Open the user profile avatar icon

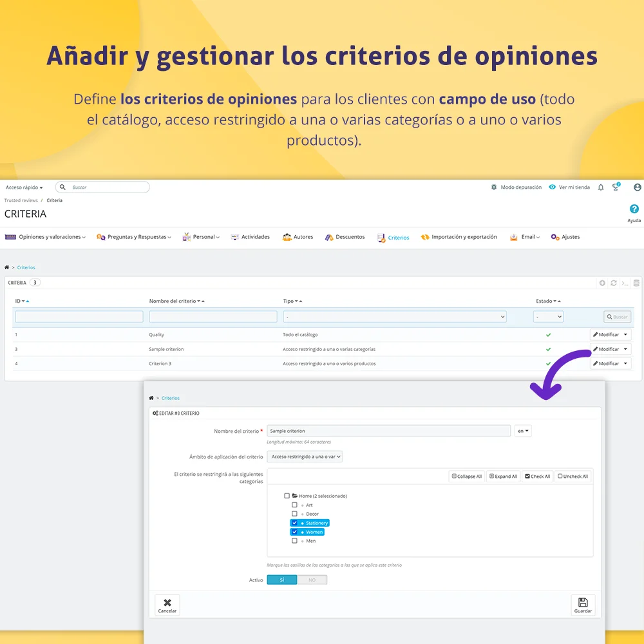[637, 187]
